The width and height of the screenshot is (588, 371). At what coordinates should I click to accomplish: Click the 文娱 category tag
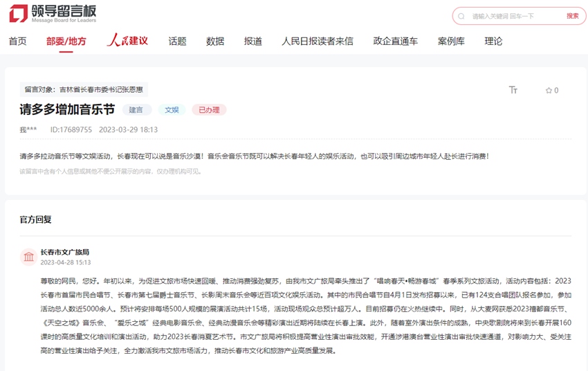tap(172, 109)
